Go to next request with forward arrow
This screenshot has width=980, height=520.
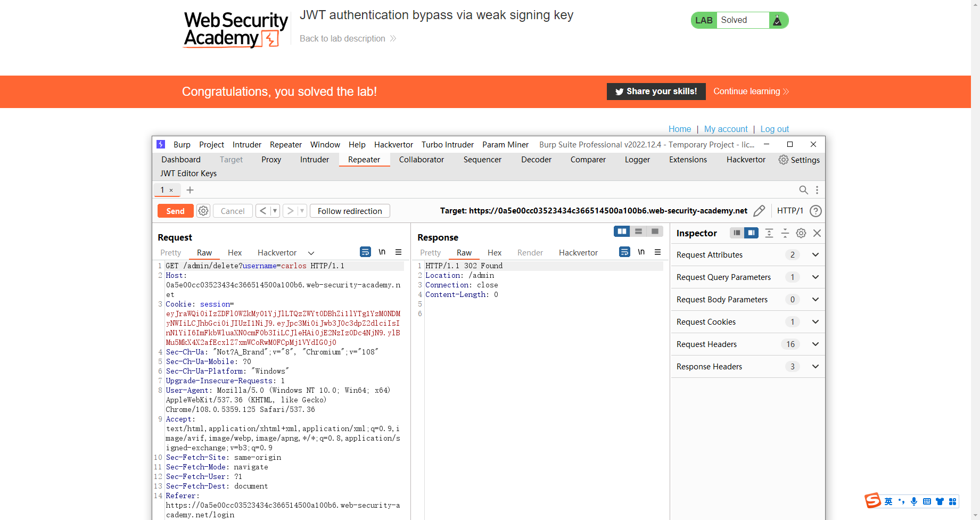[290, 211]
